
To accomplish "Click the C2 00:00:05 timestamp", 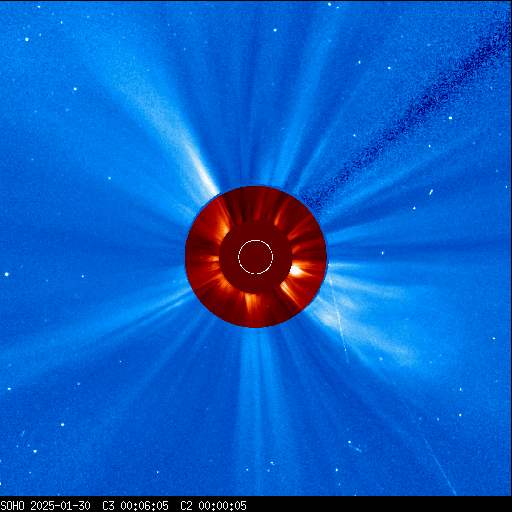I will point(213,505).
